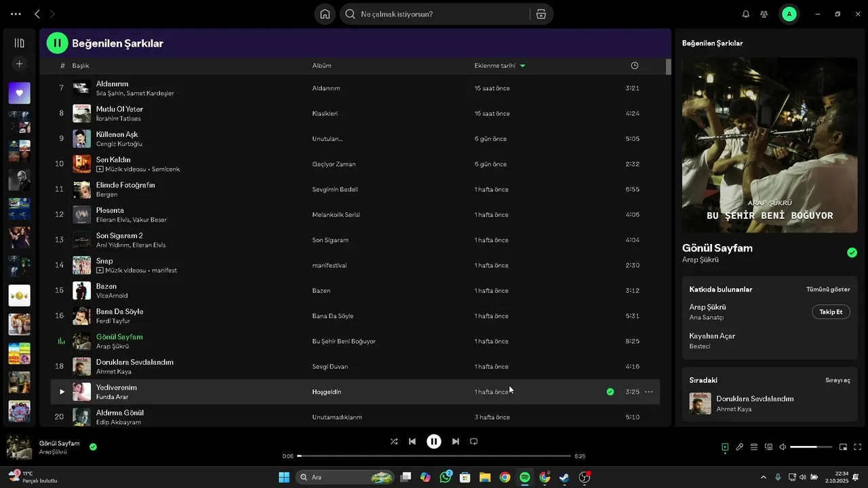Show lyrics with the microphone icon
Viewport: 868px width, 488px height.
tap(740, 447)
